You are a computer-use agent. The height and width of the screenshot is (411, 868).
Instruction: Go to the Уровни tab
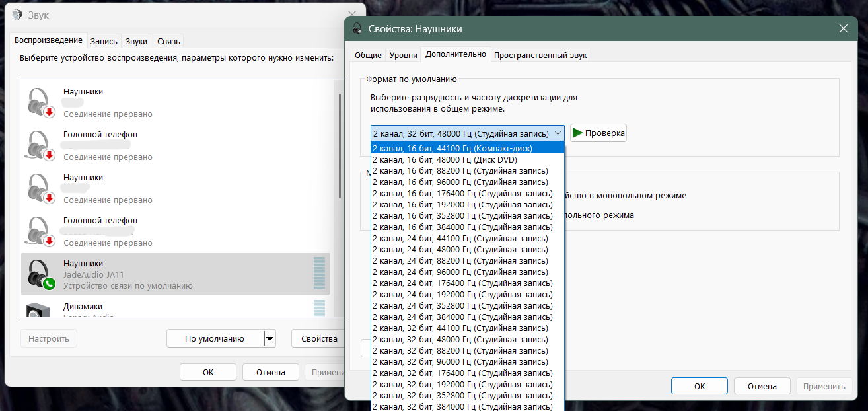pyautogui.click(x=403, y=55)
